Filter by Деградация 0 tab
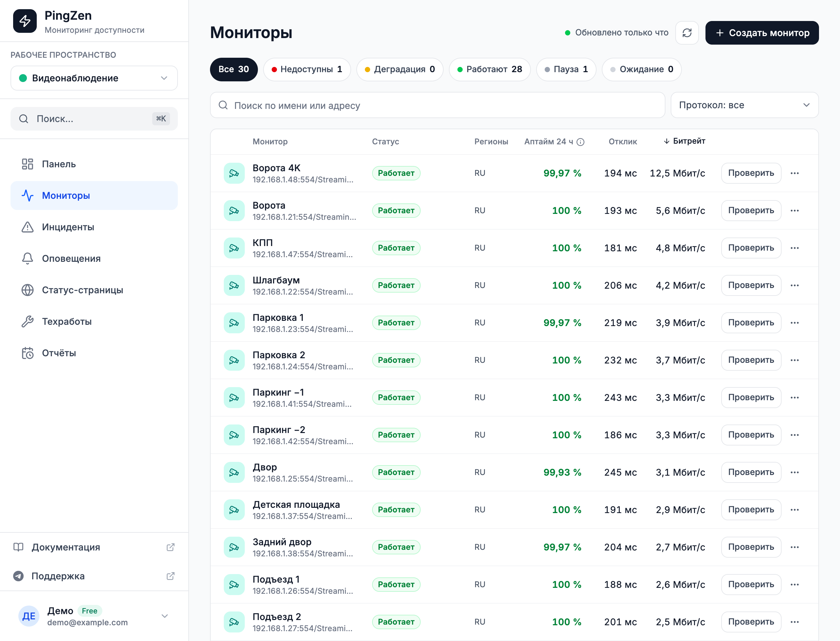 [400, 70]
